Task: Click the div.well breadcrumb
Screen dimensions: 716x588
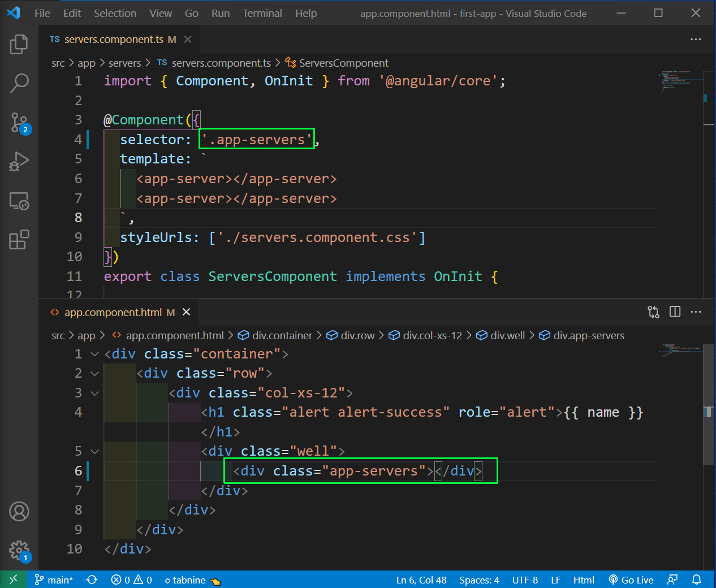Action: point(501,336)
